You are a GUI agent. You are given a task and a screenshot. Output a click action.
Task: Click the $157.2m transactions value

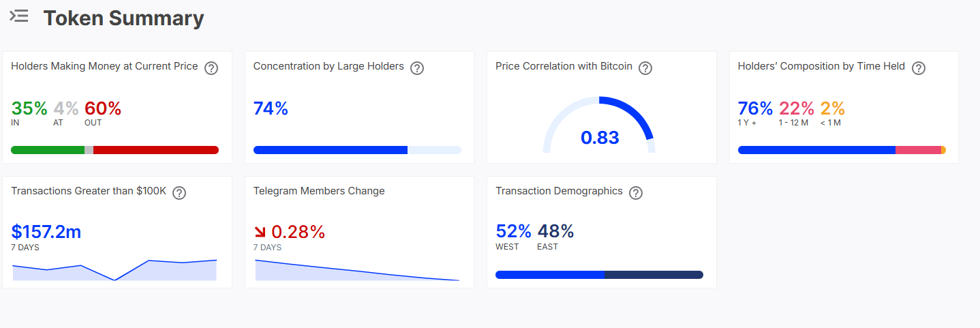click(x=46, y=232)
